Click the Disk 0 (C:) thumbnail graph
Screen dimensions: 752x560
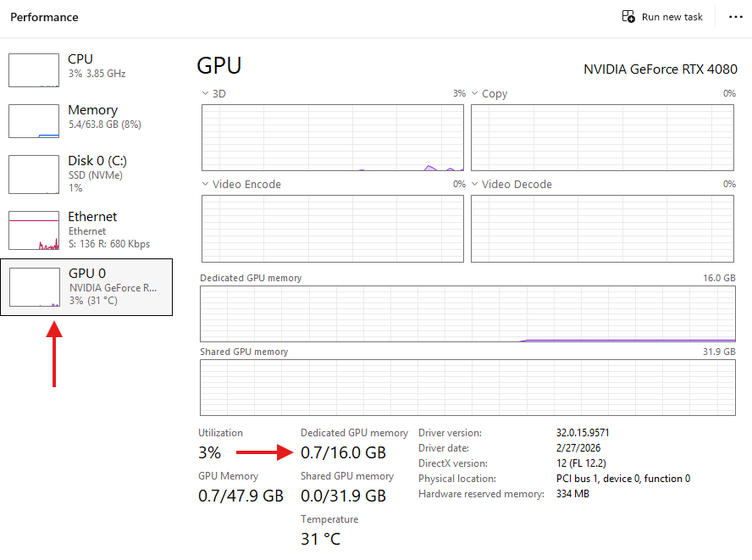(x=34, y=174)
